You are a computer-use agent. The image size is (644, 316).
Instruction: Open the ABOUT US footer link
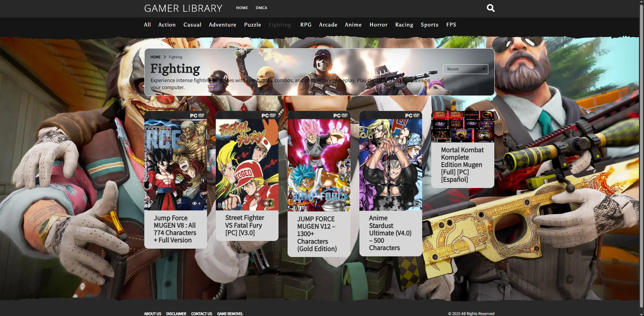click(153, 314)
